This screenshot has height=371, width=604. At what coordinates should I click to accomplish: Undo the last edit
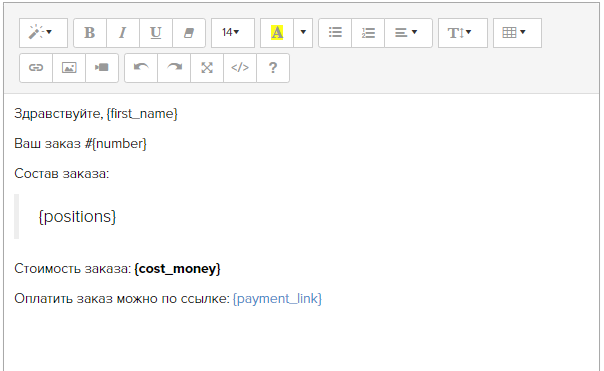coord(141,68)
